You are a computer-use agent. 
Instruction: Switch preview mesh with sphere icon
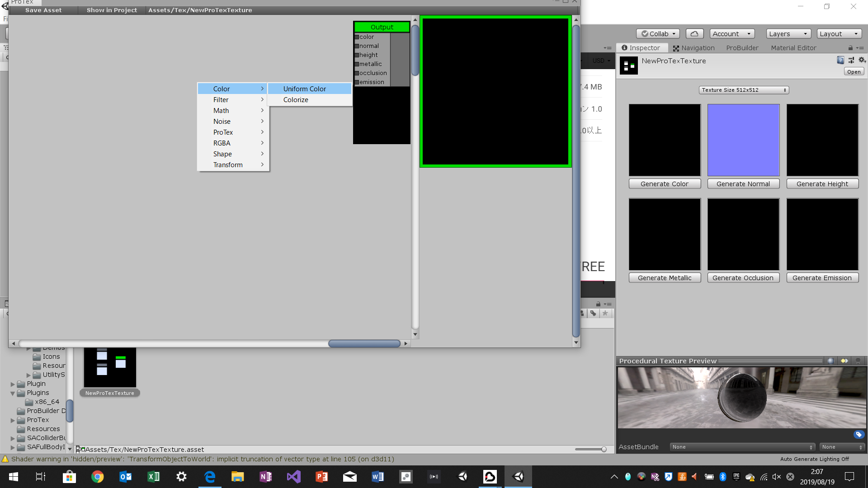click(830, 361)
